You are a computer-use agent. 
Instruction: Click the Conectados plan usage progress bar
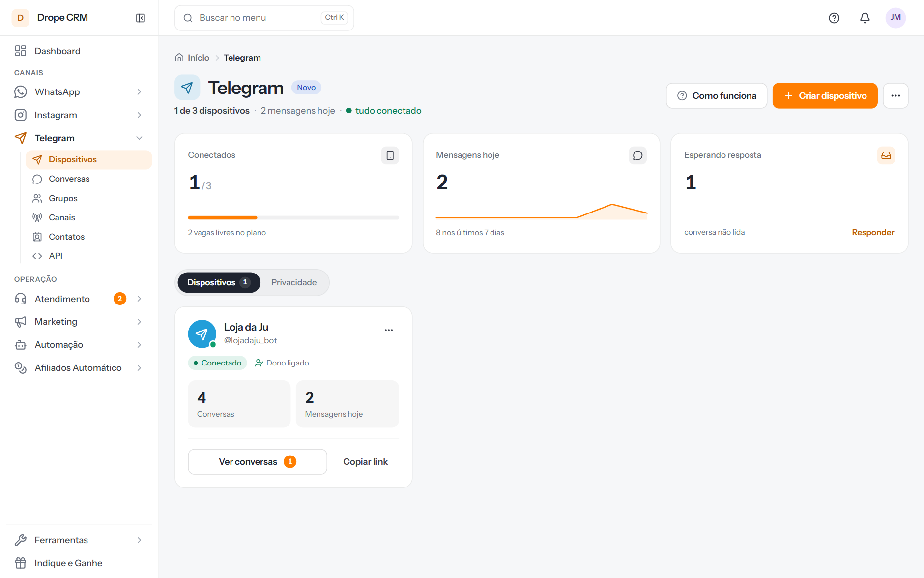(x=293, y=217)
